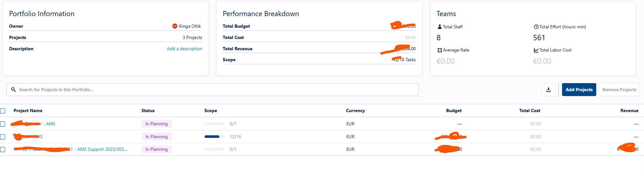This screenshot has height=173, width=644.
Task: Click the Add a description link
Action: (185, 49)
